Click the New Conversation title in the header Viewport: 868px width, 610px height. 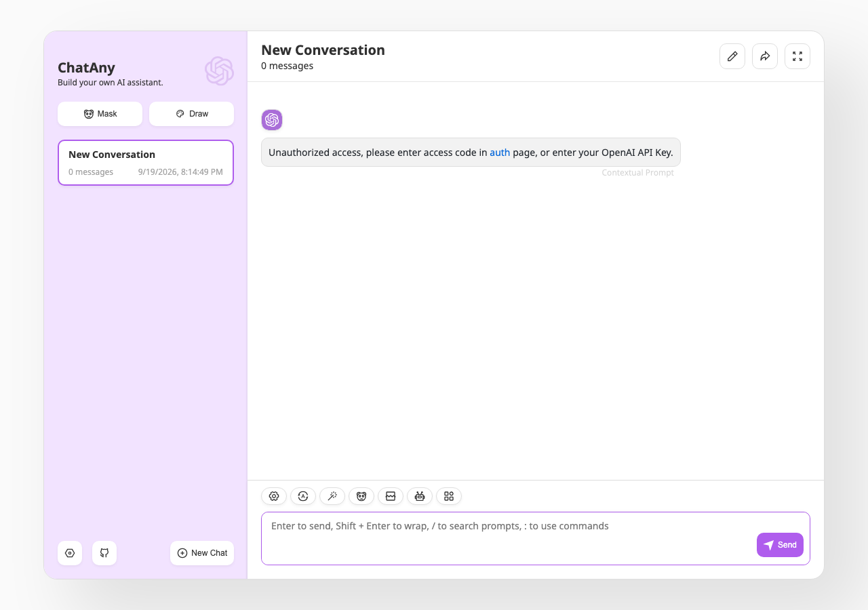(x=323, y=50)
